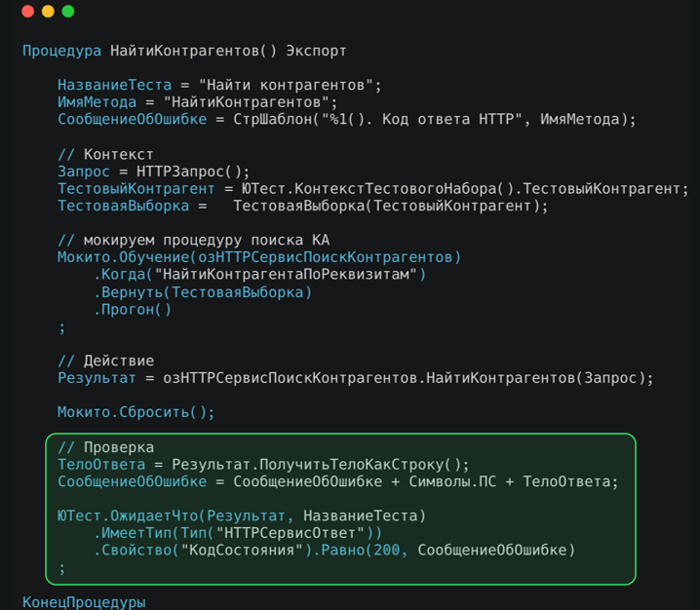
Task: Click 'Мокито.Обучение' call line
Action: point(259,257)
